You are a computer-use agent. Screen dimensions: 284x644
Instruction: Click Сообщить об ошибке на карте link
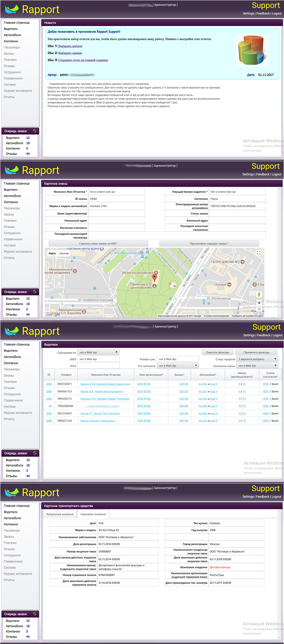[247, 316]
